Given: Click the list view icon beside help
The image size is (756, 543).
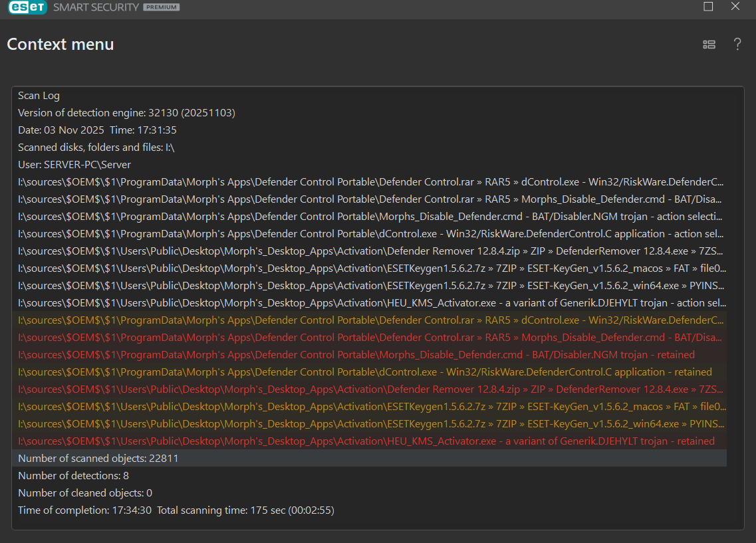Looking at the screenshot, I should coord(709,45).
